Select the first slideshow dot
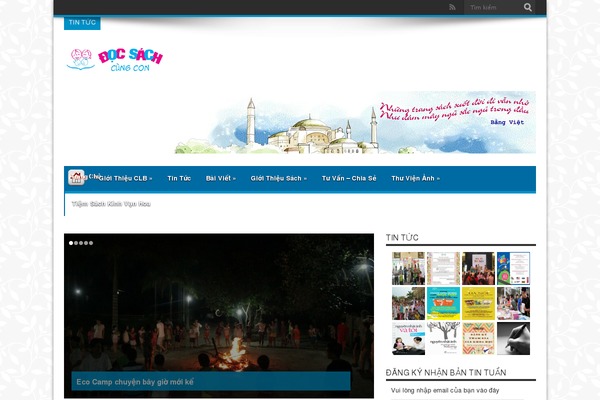Screen dimensions: 600x400 (x=71, y=243)
